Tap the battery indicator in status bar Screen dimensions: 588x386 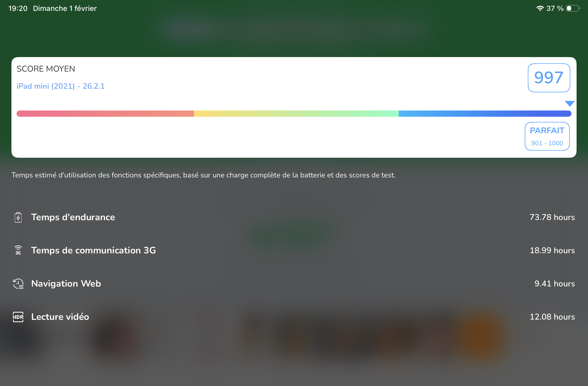click(x=573, y=8)
